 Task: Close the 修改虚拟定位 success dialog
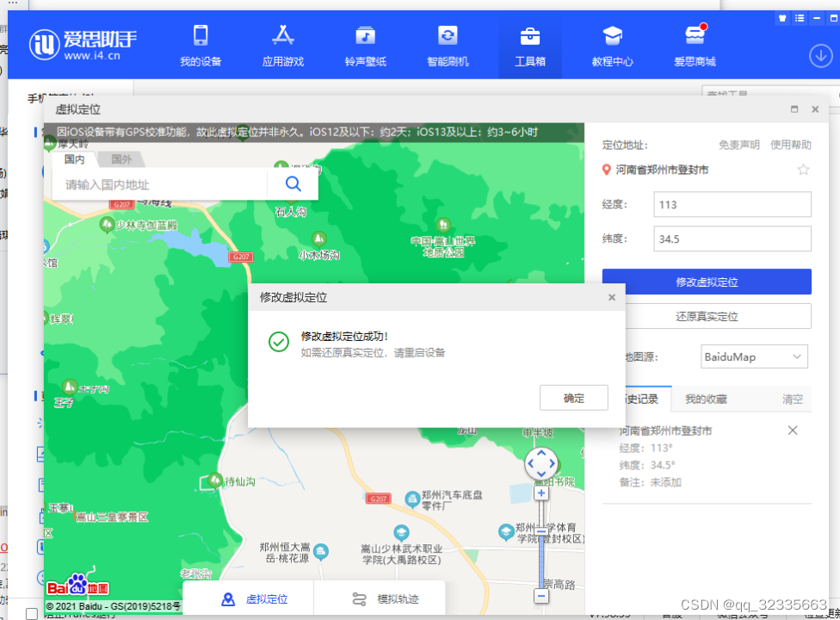point(612,297)
